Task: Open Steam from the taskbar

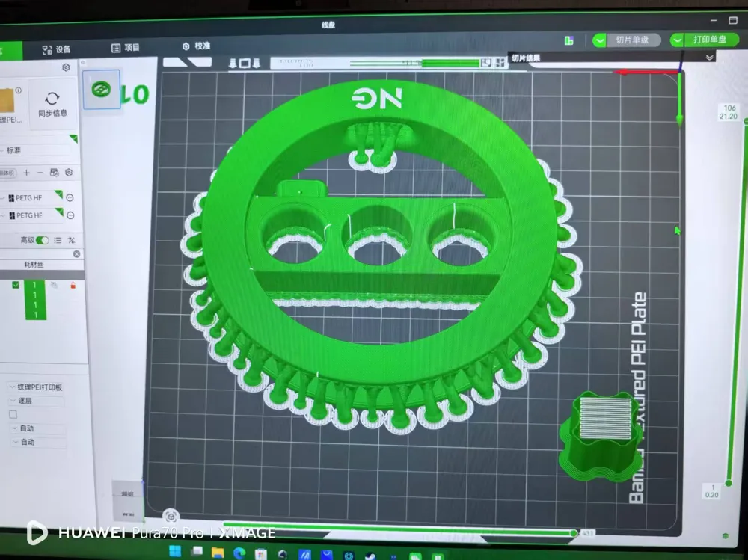Action: point(370,556)
